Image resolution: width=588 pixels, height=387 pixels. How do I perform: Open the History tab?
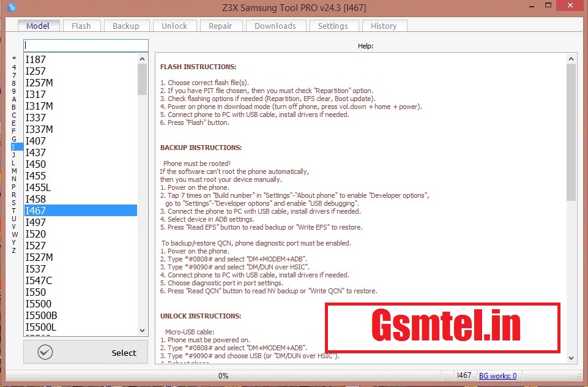(384, 26)
